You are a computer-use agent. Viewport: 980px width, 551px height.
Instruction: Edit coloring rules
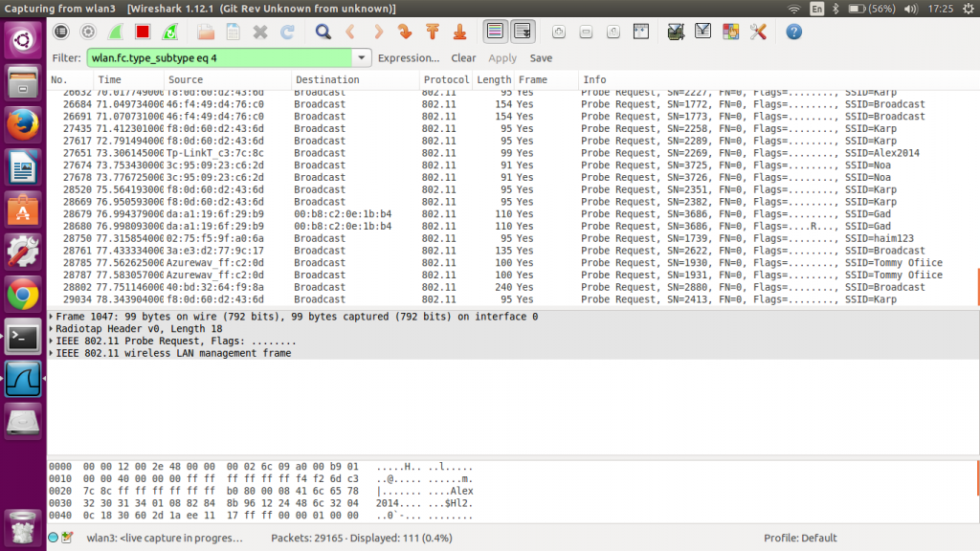pyautogui.click(x=730, y=32)
